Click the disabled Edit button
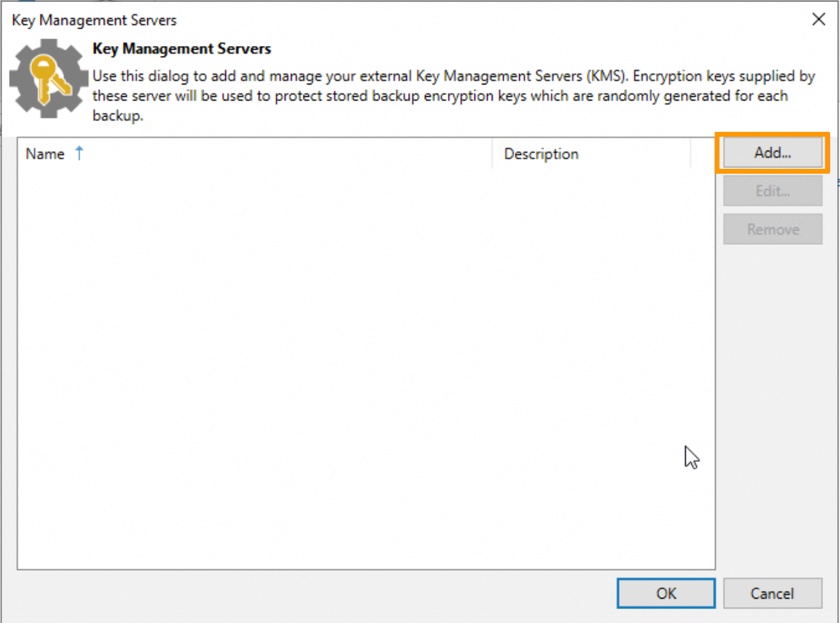840x623 pixels. (x=772, y=190)
